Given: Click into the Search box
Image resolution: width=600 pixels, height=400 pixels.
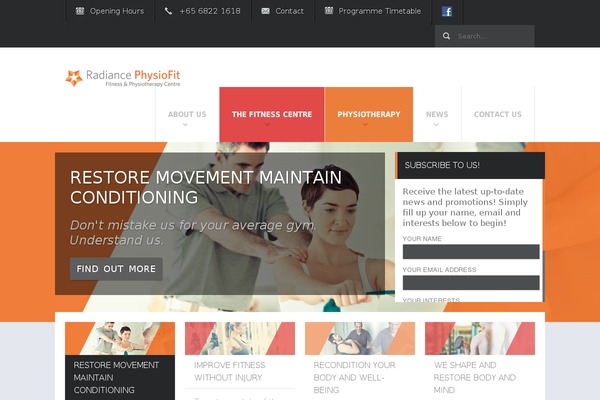Looking at the screenshot, I should 494,36.
